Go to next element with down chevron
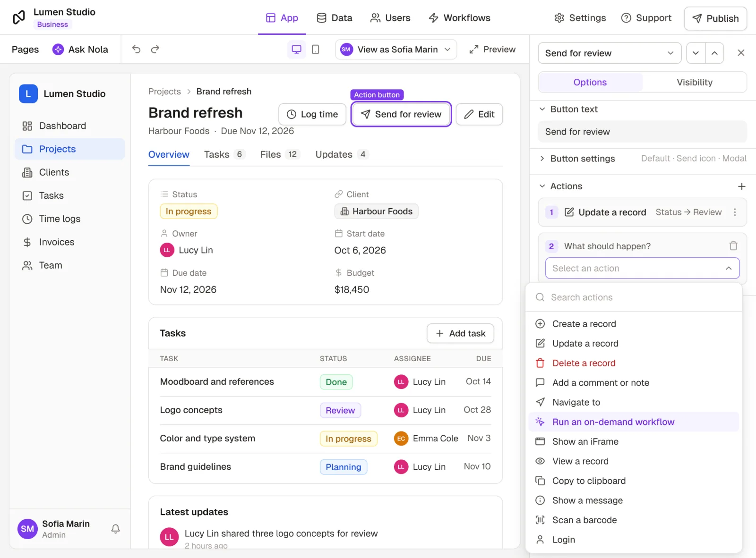This screenshot has height=558, width=756. coord(696,53)
